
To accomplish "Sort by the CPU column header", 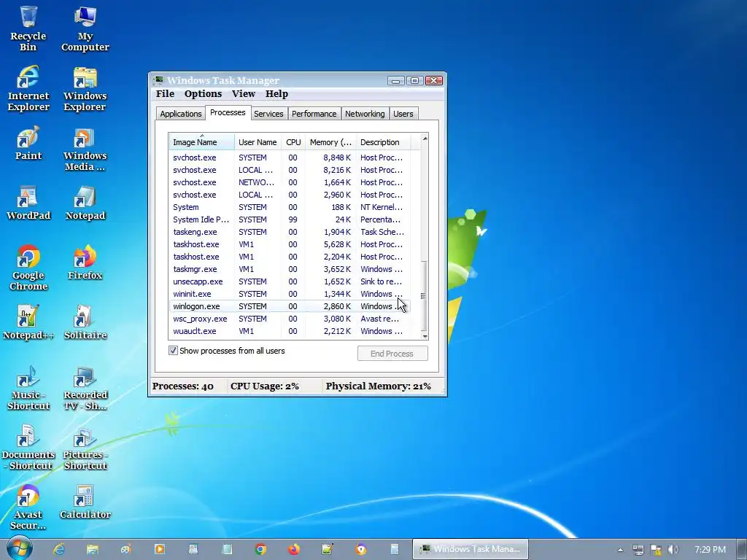I will click(293, 142).
